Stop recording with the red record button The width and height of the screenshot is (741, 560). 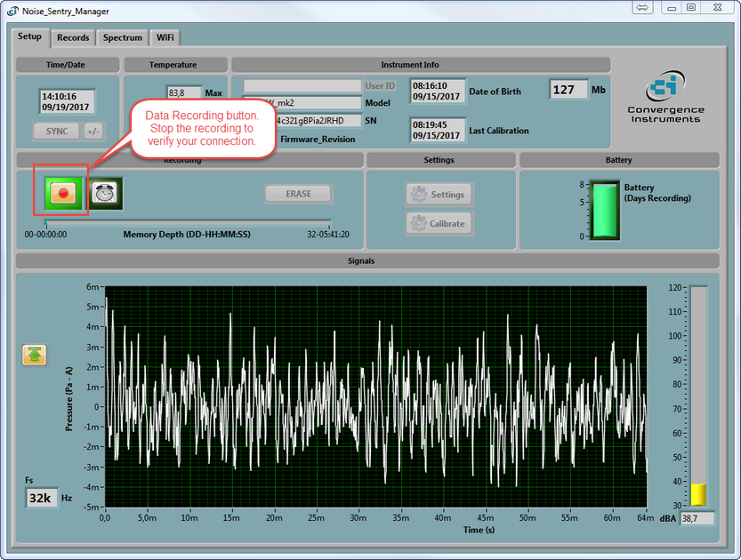(63, 193)
